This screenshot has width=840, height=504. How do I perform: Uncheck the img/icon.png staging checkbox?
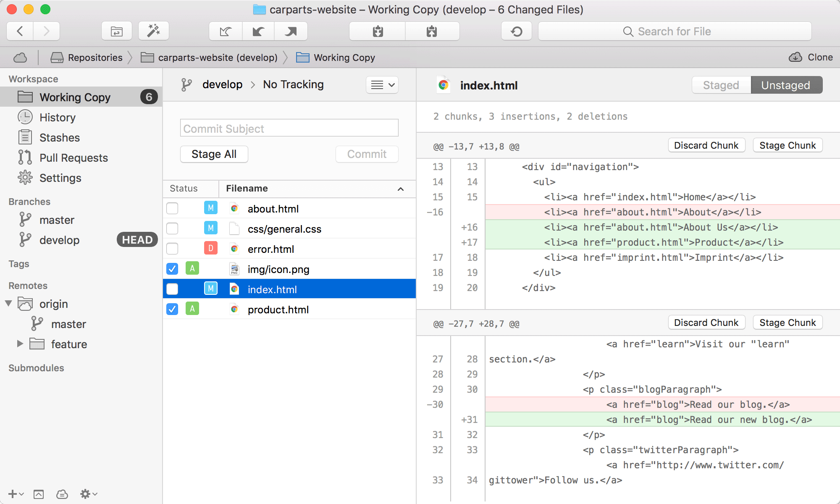coord(172,269)
